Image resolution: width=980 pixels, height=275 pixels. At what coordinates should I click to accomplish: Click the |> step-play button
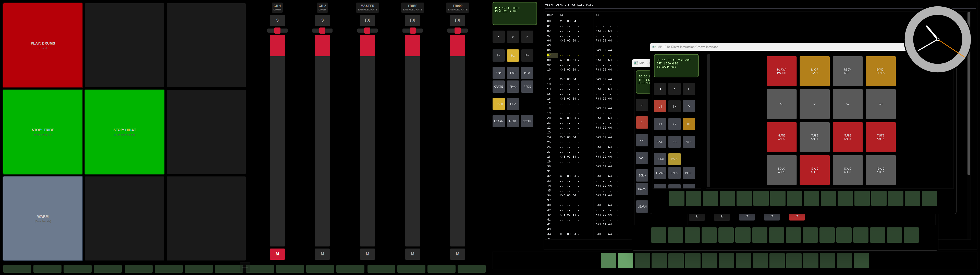(674, 106)
